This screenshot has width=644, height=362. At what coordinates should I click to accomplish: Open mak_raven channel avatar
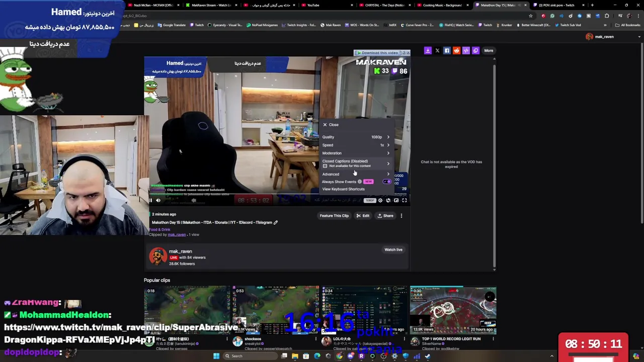tap(157, 256)
